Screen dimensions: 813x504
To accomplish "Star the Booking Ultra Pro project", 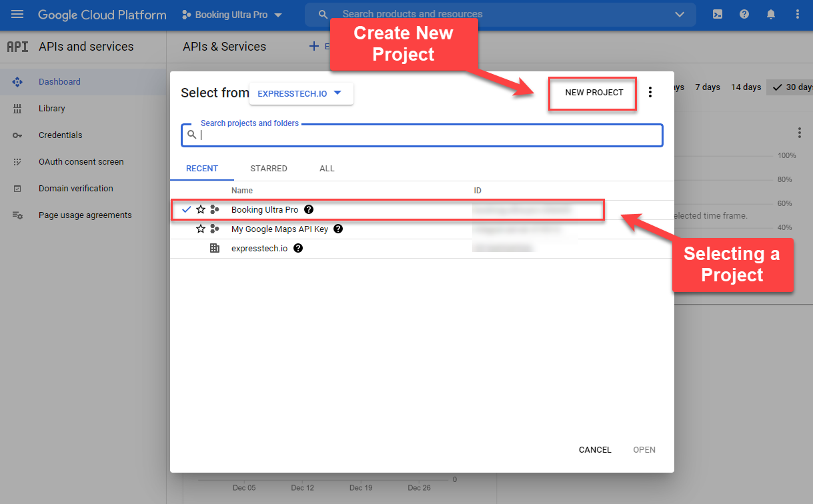I will tap(201, 209).
